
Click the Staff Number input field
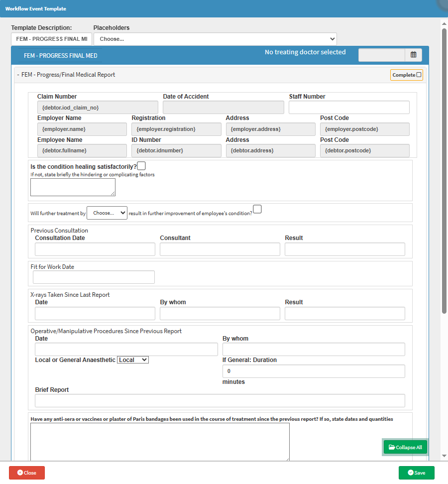[x=349, y=107]
